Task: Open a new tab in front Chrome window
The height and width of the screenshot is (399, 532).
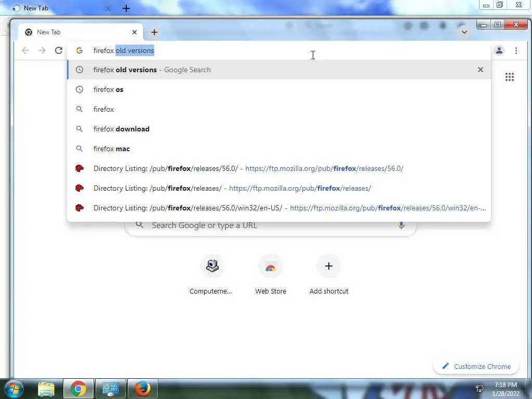Action: tap(154, 32)
